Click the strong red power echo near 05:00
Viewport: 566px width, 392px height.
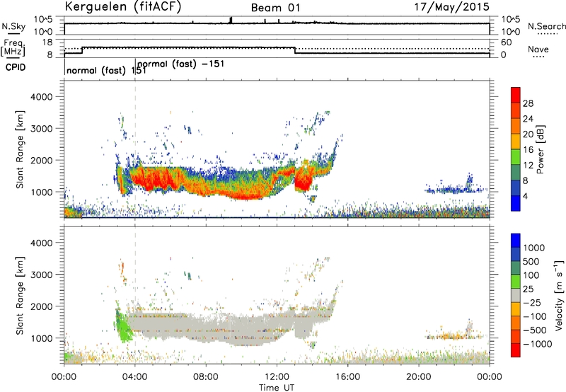(154, 179)
